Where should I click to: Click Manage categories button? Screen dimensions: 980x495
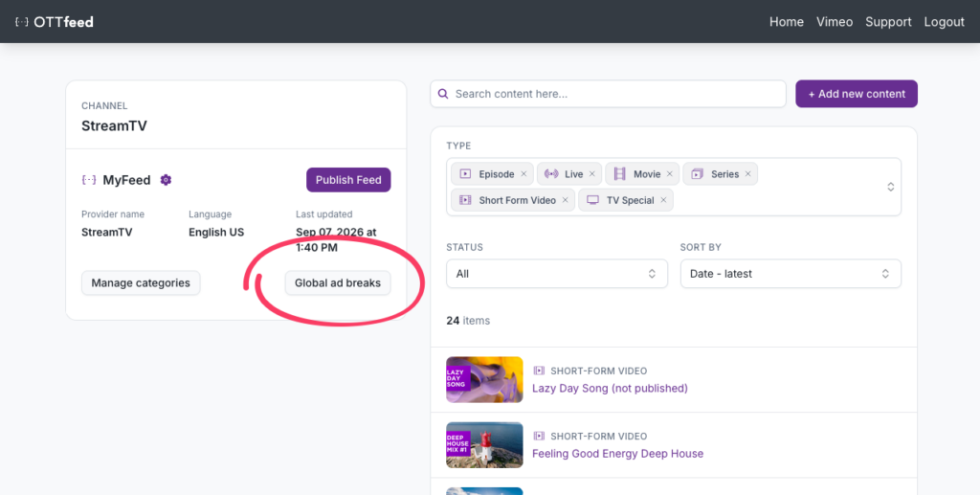(141, 283)
